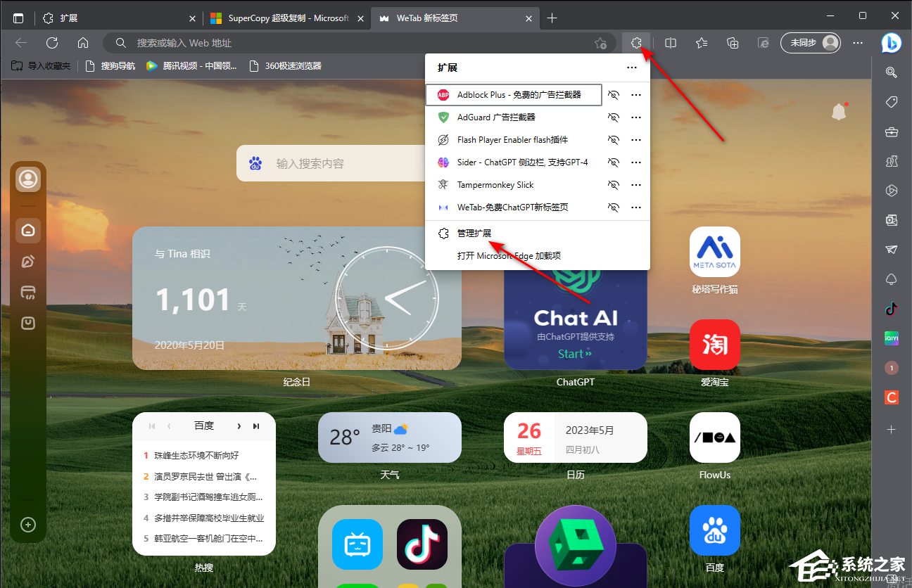
Task: Open sidebar tools briefcase icon
Action: coord(892,132)
